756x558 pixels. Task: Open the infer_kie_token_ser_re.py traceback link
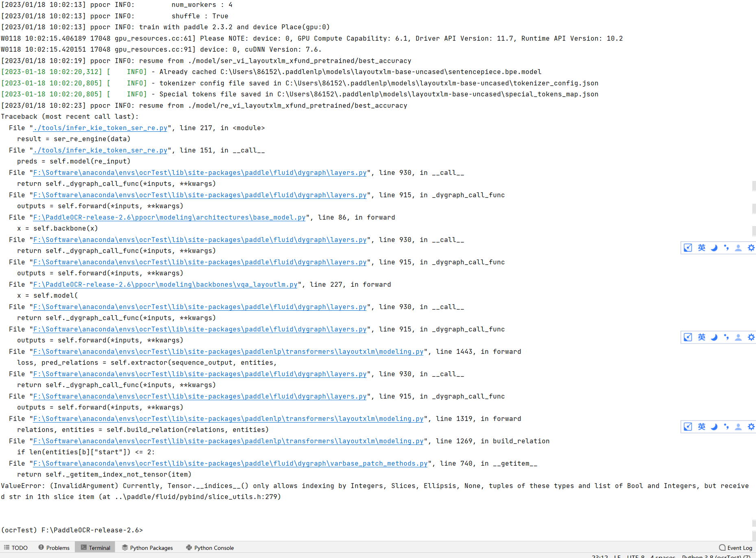[x=100, y=127]
